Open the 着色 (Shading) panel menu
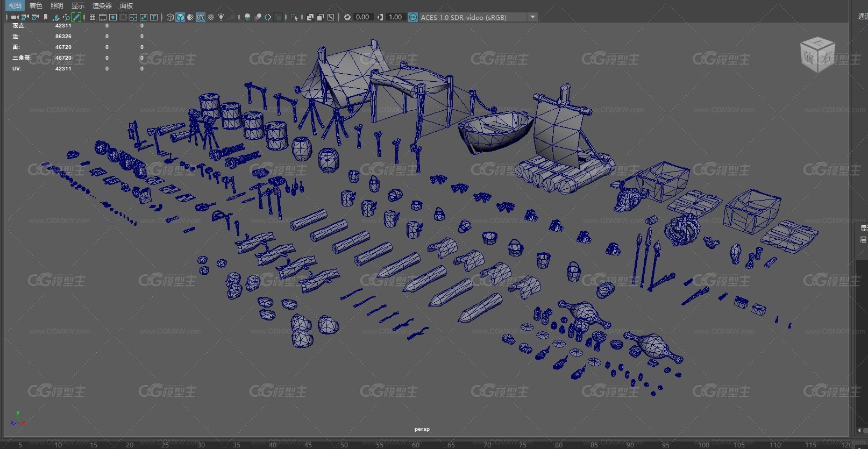The height and width of the screenshot is (449, 868). (36, 5)
